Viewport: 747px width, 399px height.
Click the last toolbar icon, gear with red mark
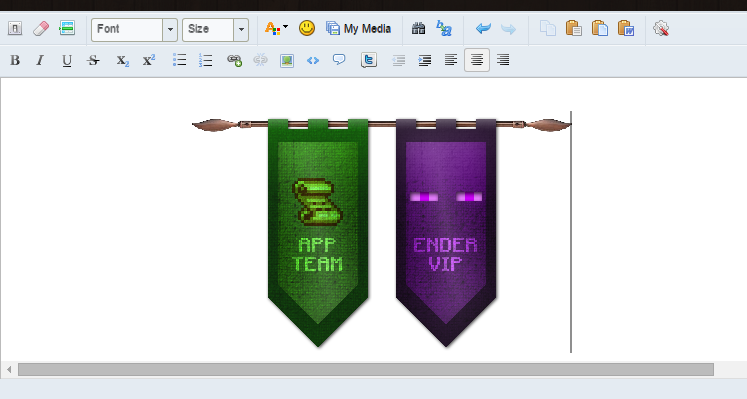click(x=661, y=29)
